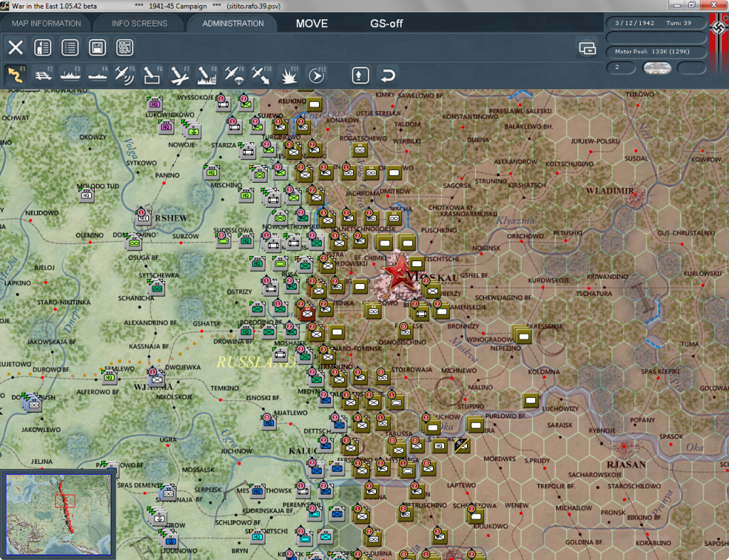This screenshot has width=729, height=560.
Task: Select the magenta HQ counter below Lukownikowo
Action: (166, 127)
